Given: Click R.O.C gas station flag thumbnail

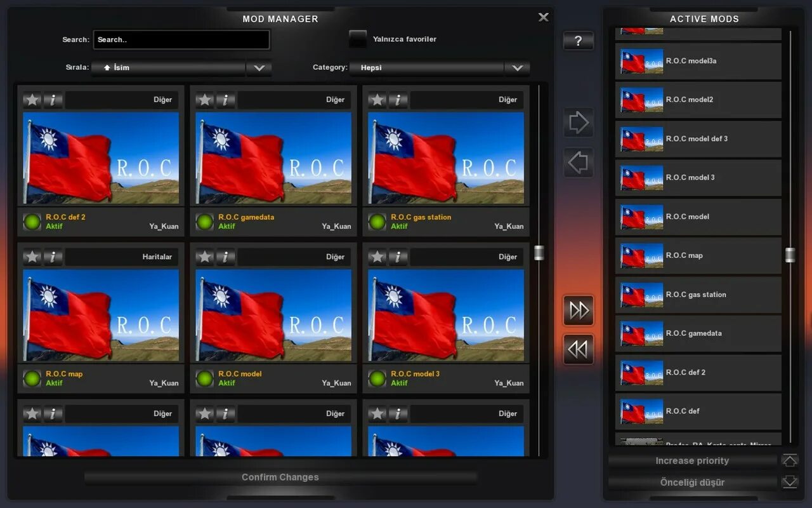Looking at the screenshot, I should [446, 158].
